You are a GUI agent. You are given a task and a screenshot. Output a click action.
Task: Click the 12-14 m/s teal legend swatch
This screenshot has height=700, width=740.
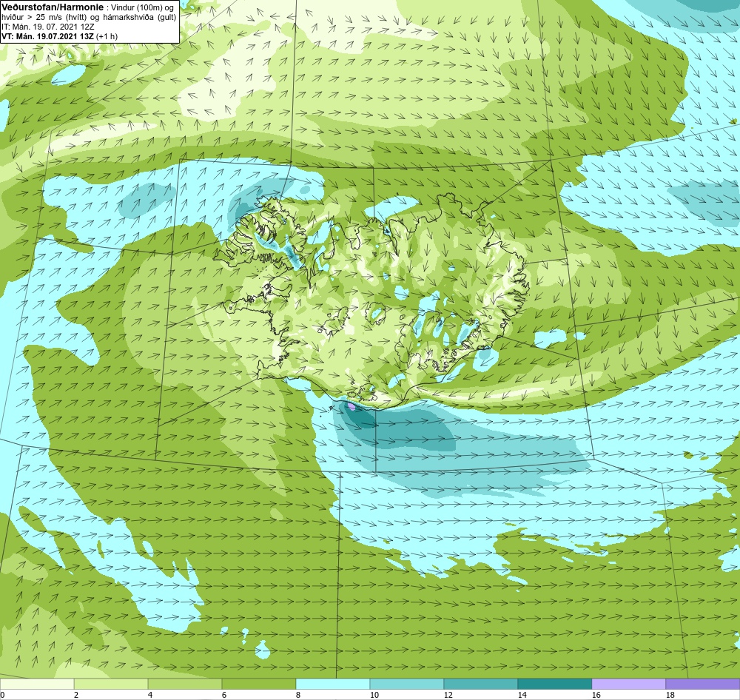click(x=480, y=684)
